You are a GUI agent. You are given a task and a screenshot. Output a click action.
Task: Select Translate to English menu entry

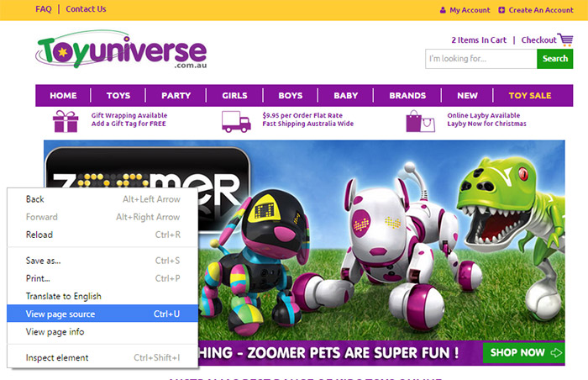(x=102, y=296)
